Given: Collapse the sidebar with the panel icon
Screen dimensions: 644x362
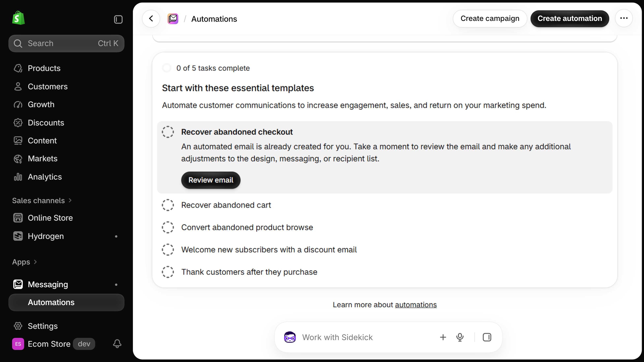Looking at the screenshot, I should pyautogui.click(x=118, y=19).
